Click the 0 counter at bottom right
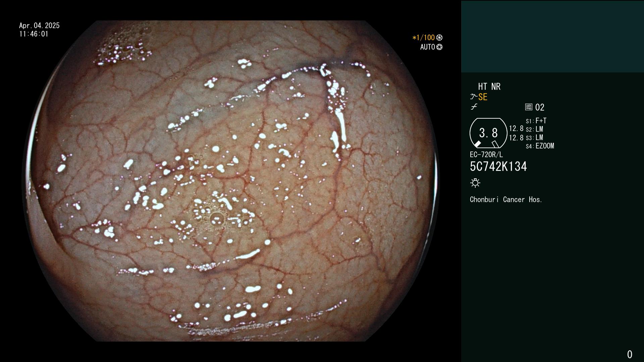Image resolution: width=644 pixels, height=362 pixels. click(630, 354)
